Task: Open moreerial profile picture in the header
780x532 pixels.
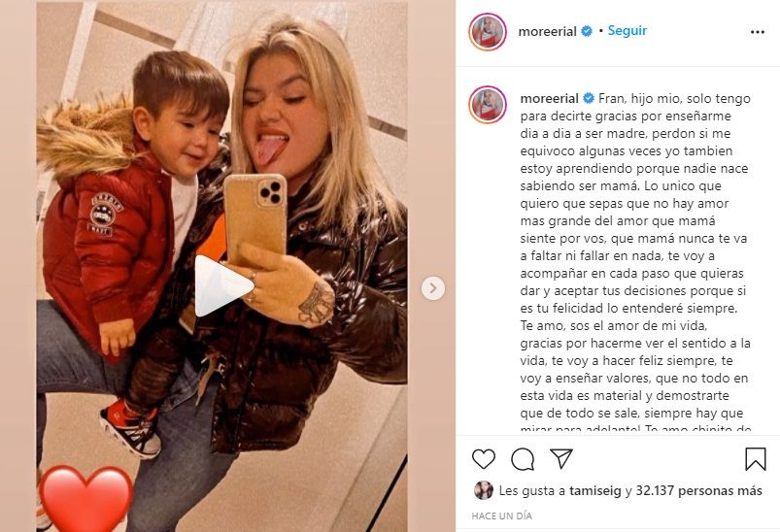Action: click(488, 32)
